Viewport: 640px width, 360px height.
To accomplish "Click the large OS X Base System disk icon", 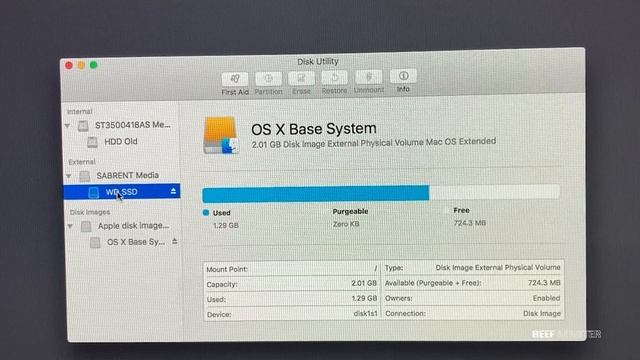I will [x=221, y=135].
